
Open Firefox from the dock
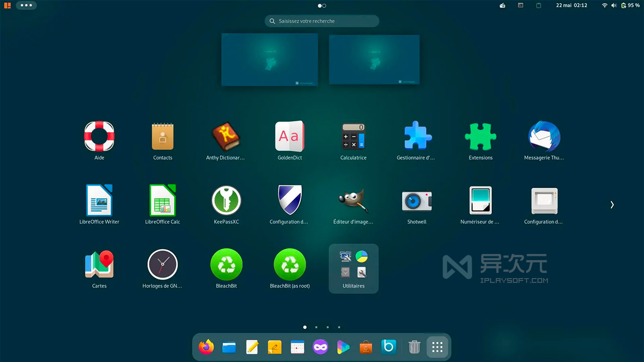(206, 346)
